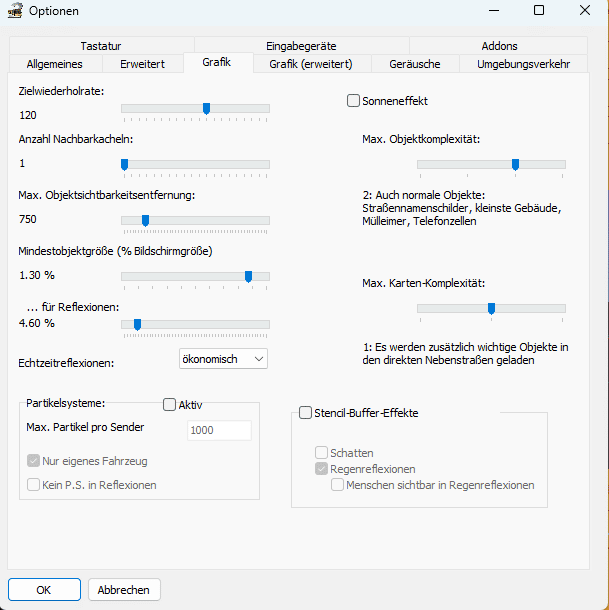Open the Echtzeitreflexionen dropdown

click(223, 358)
